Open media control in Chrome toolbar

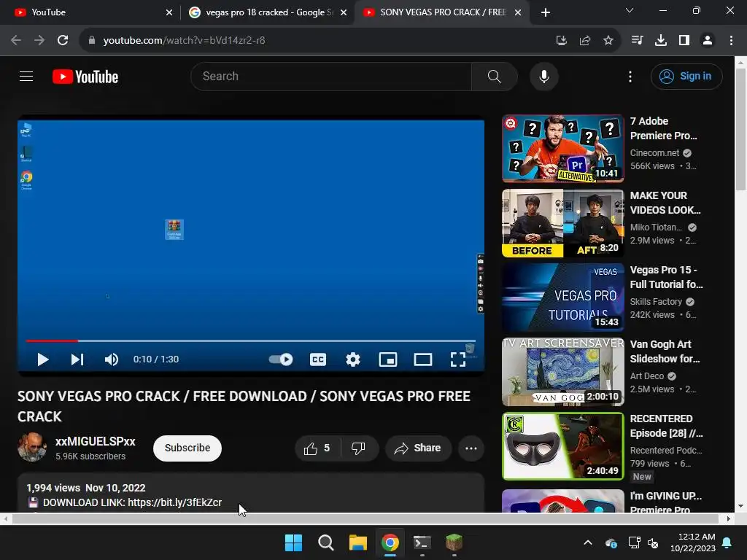tap(637, 41)
